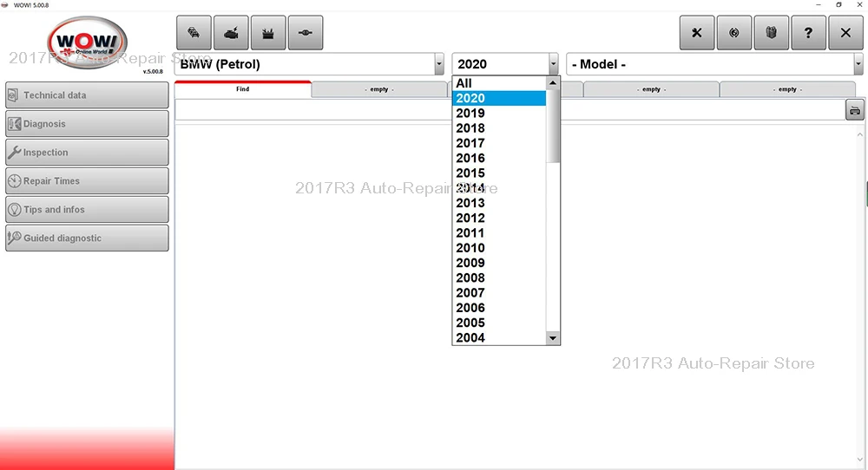Select year 2014 in the list
Viewport: 868px width, 470px height.
499,188
